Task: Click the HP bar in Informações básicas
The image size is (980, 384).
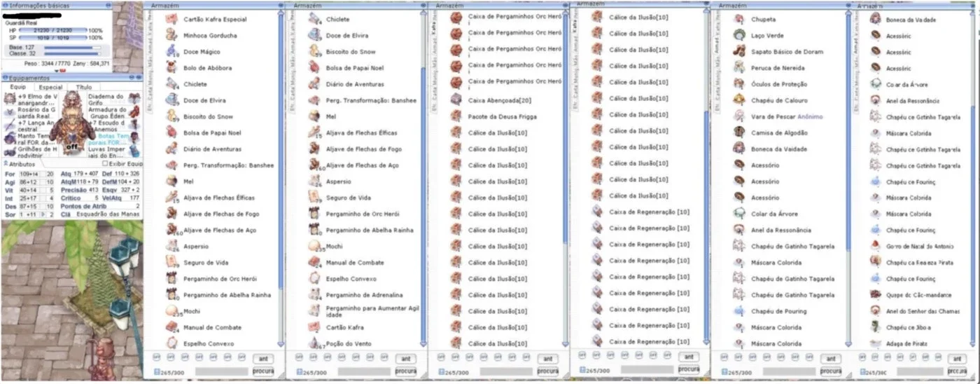Action: click(x=52, y=30)
